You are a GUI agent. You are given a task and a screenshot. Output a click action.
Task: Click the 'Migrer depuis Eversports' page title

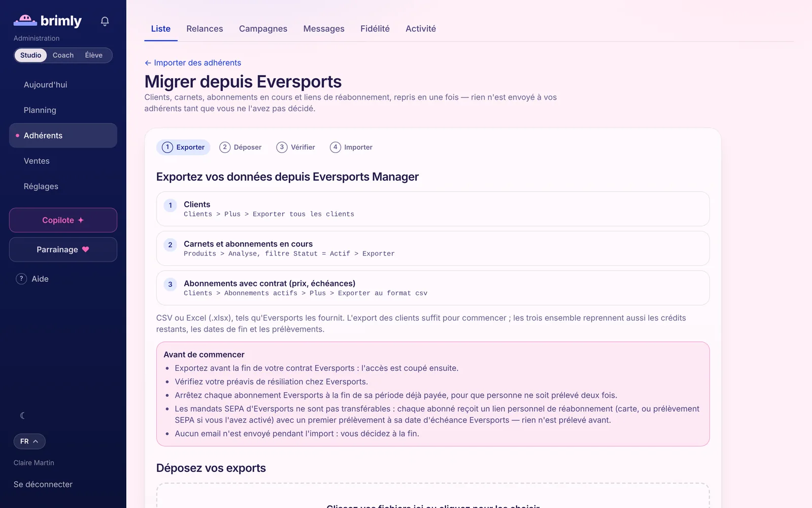pyautogui.click(x=243, y=82)
